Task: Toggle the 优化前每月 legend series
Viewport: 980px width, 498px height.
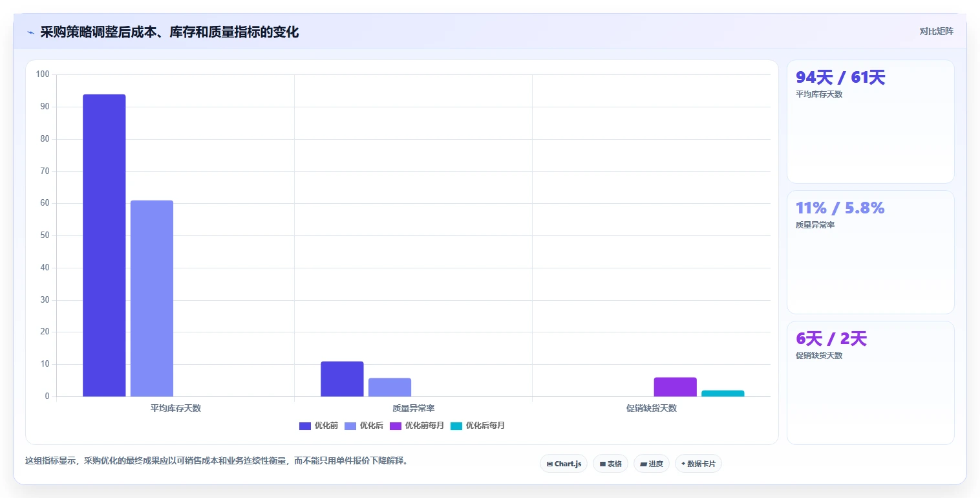Action: coord(417,426)
